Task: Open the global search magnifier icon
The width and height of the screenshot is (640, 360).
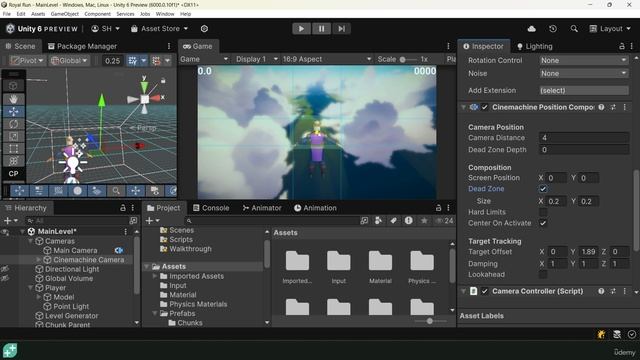Action: pos(574,29)
